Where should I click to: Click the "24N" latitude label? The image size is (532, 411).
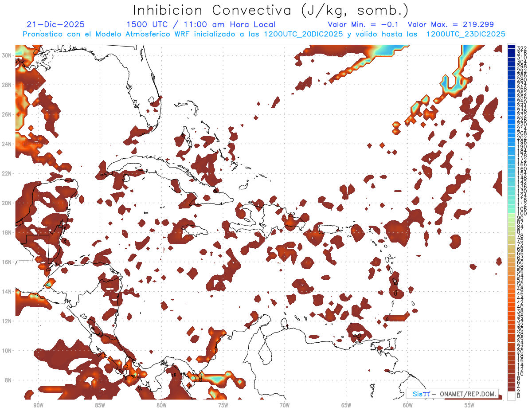(x=7, y=144)
